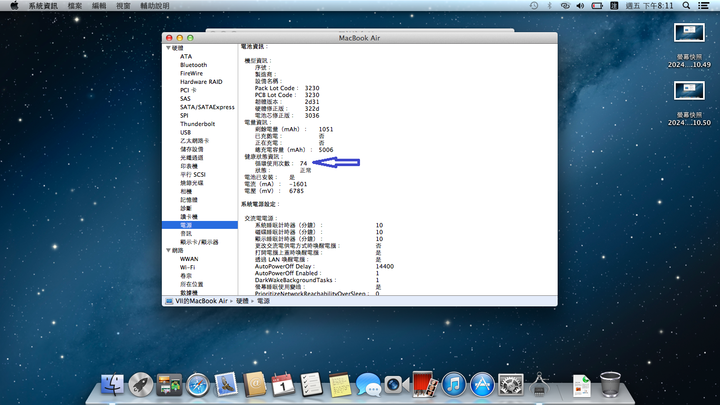This screenshot has width=720, height=405.
Task: Click the MacBook Air window title bar
Action: [360, 38]
